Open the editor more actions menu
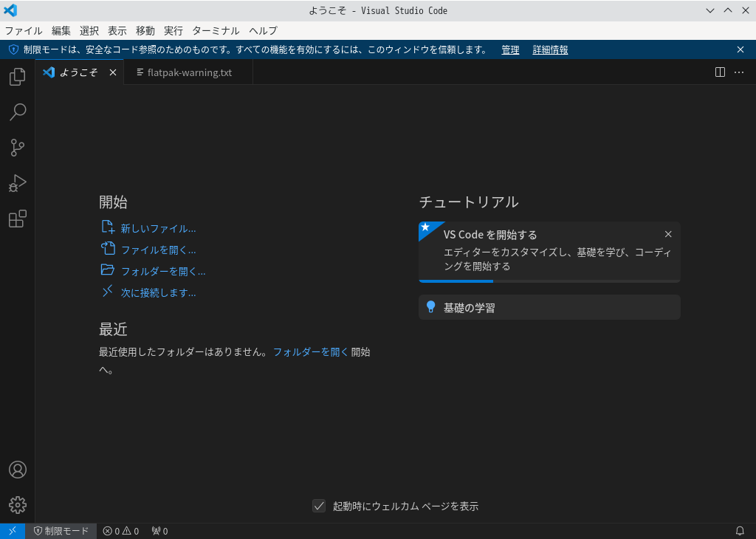 point(739,72)
